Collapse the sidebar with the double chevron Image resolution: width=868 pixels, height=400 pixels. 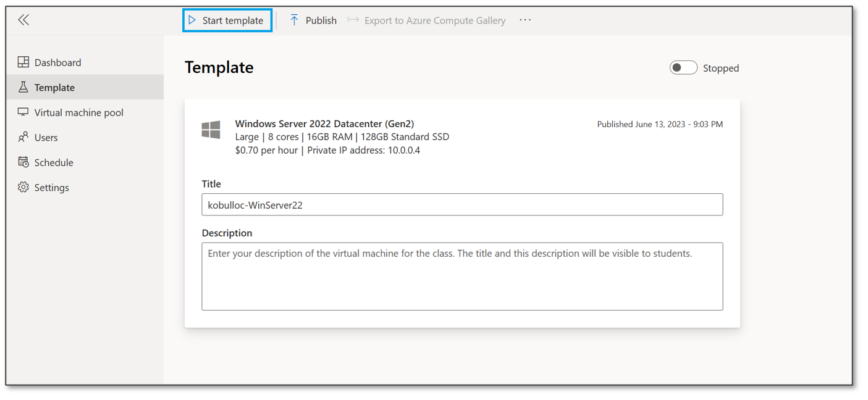23,19
